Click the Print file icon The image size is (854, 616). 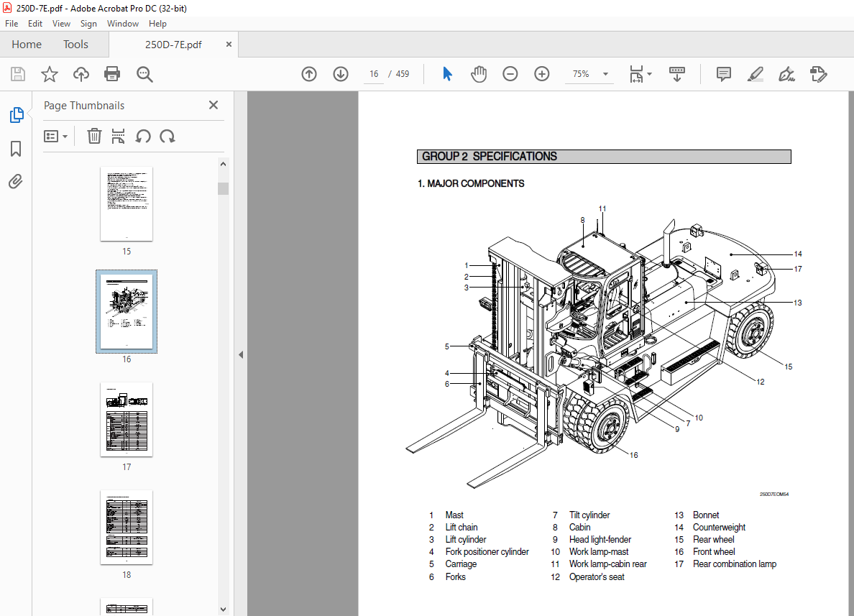tap(112, 74)
